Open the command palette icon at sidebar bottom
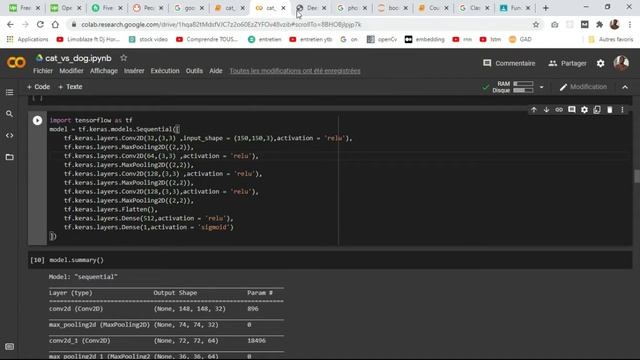Image resolution: width=640 pixels, height=360 pixels. (x=9, y=347)
